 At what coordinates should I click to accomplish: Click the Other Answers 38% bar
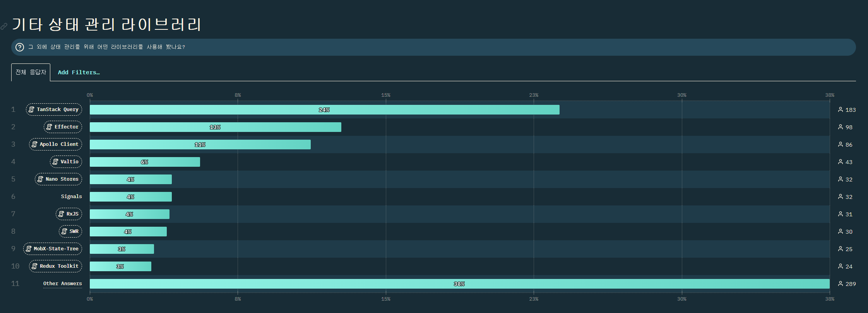pos(460,284)
